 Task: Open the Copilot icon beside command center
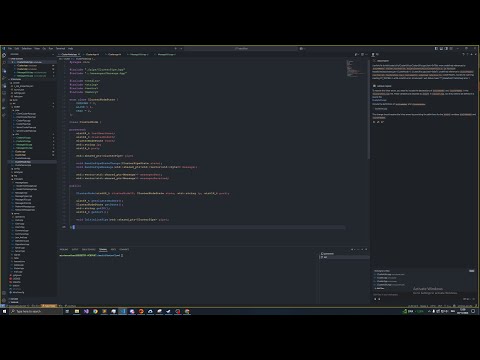(x=301, y=49)
